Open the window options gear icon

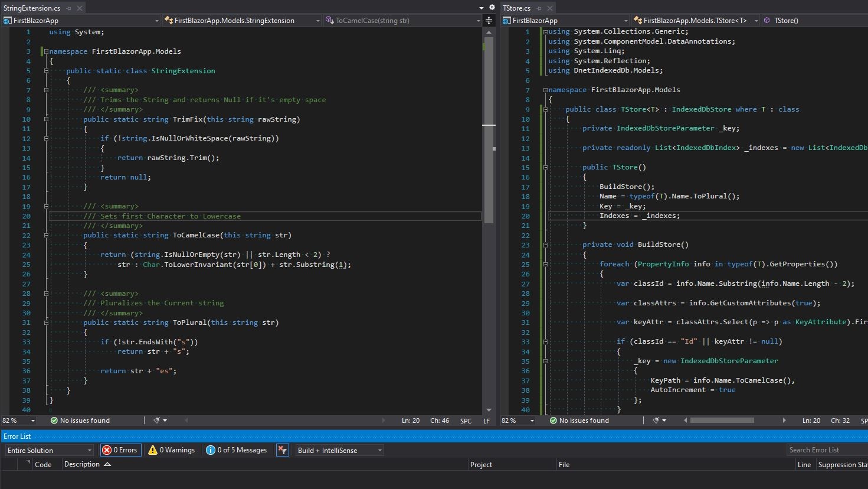[x=492, y=8]
